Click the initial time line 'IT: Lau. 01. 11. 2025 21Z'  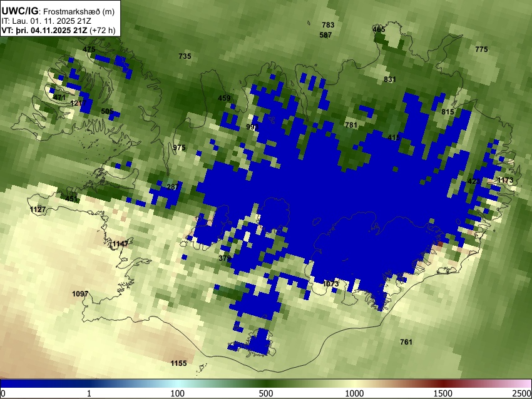point(46,21)
